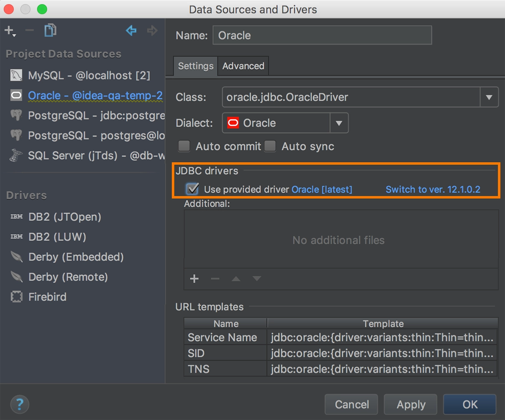Click the Apply button
The image size is (505, 420).
pyautogui.click(x=411, y=404)
